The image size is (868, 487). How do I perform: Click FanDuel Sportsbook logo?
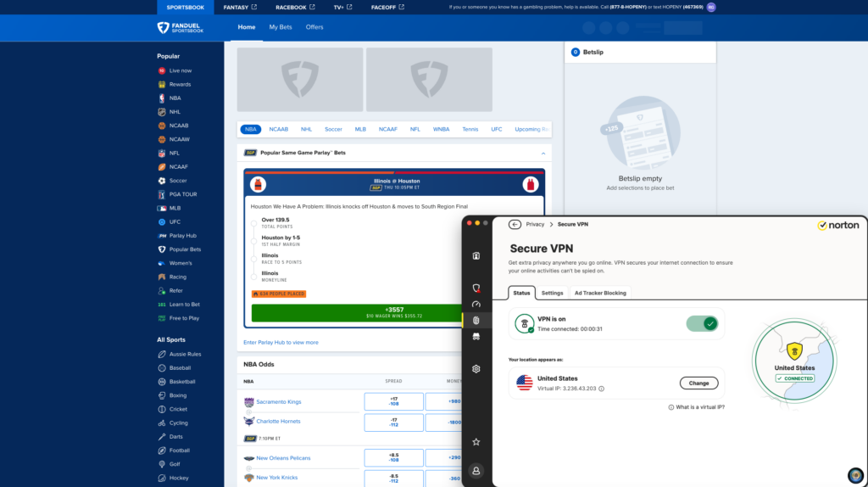click(181, 28)
